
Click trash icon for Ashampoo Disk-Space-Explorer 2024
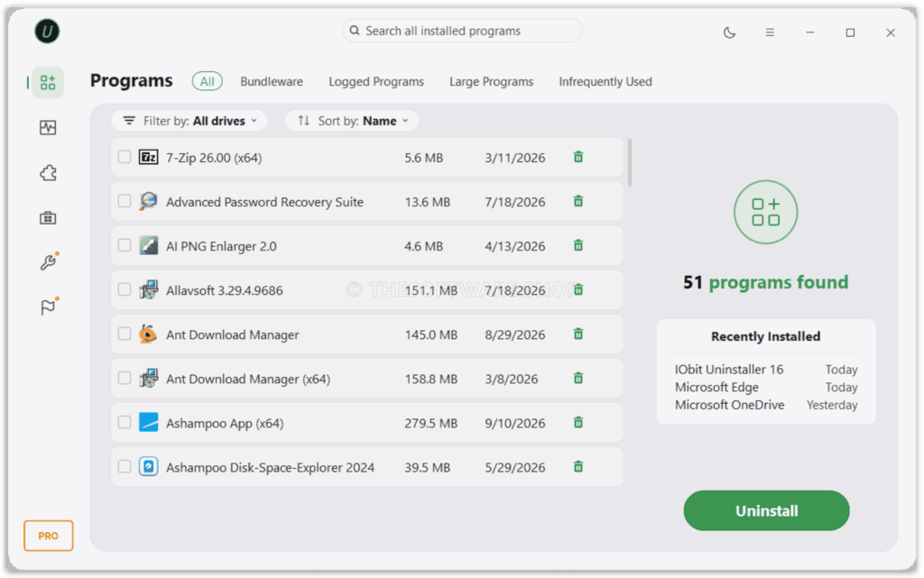pyautogui.click(x=578, y=466)
